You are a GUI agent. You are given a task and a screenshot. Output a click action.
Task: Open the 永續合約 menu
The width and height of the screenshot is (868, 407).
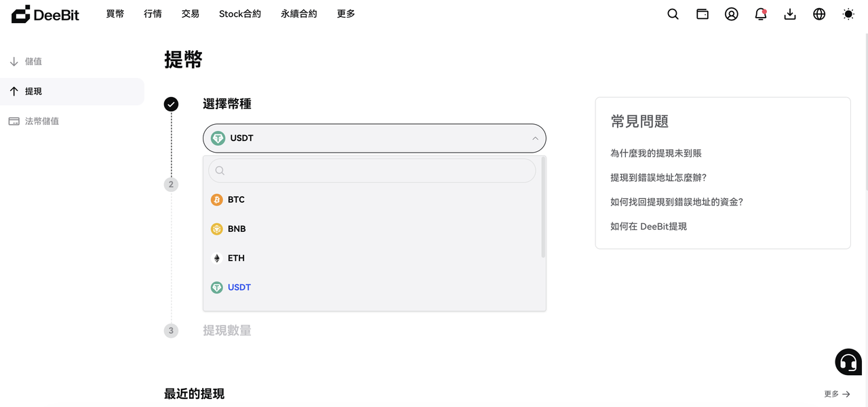pyautogui.click(x=299, y=14)
